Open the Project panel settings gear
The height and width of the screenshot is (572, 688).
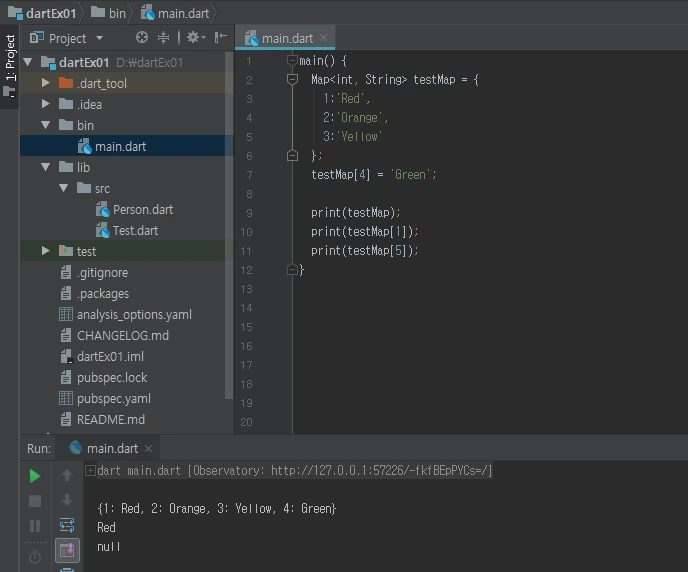click(x=196, y=37)
